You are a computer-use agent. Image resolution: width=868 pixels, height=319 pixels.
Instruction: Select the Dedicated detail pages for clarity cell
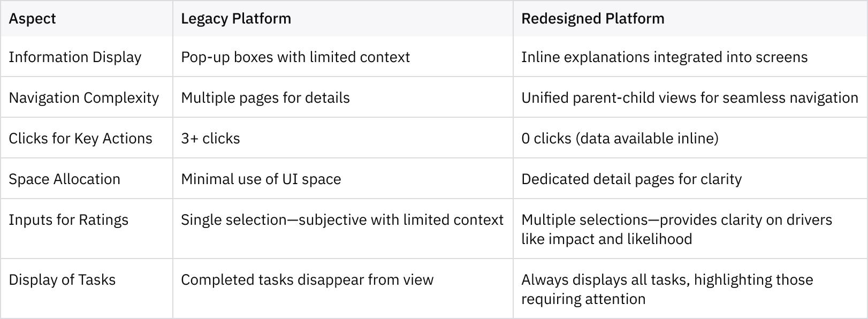pyautogui.click(x=690, y=179)
